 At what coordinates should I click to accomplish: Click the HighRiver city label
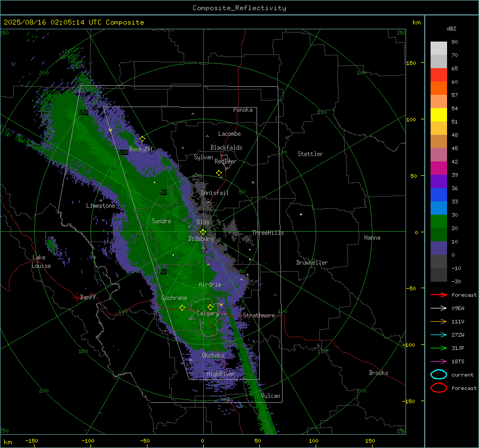[221, 374]
